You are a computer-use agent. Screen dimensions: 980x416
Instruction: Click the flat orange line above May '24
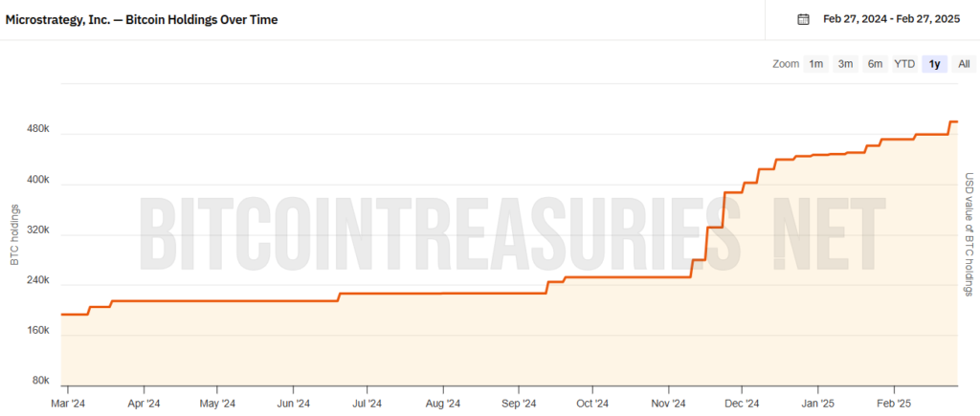point(217,301)
